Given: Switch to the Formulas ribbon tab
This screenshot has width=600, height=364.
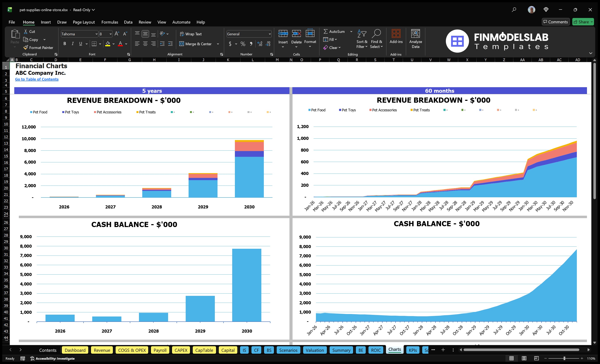Looking at the screenshot, I should 110,22.
